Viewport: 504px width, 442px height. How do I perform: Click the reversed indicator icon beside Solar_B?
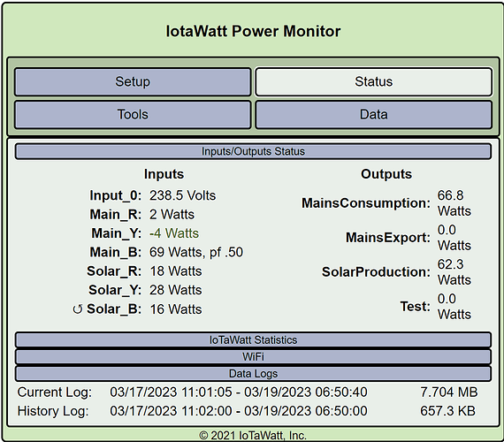click(x=78, y=309)
